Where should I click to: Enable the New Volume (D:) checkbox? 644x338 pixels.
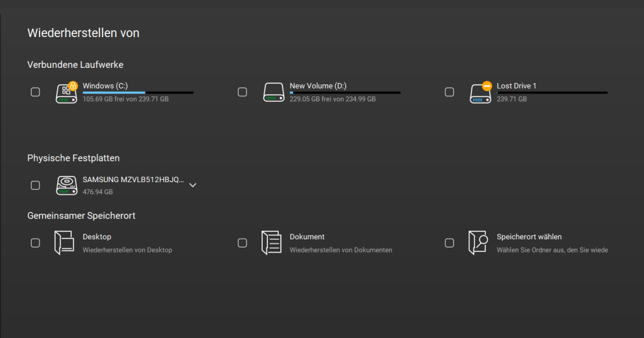[242, 92]
